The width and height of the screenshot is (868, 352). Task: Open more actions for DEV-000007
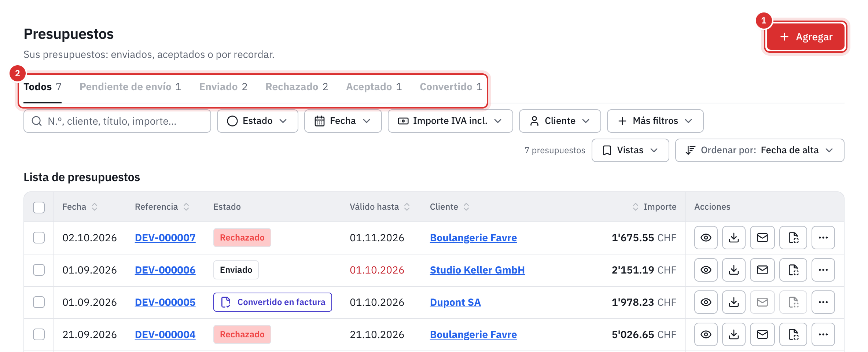coord(823,238)
